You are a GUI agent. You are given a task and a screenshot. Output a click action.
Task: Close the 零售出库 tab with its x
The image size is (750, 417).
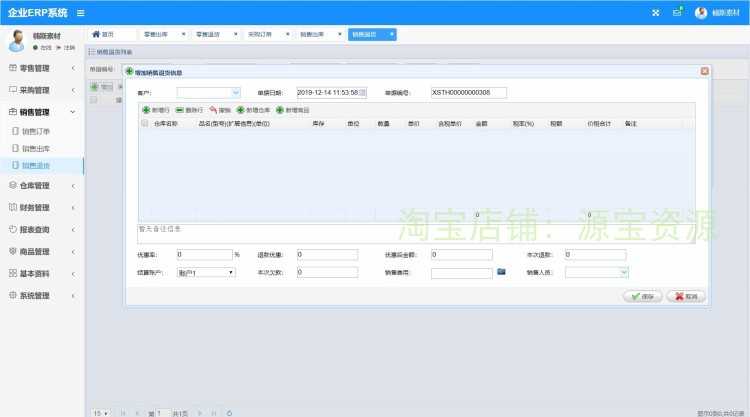(184, 34)
